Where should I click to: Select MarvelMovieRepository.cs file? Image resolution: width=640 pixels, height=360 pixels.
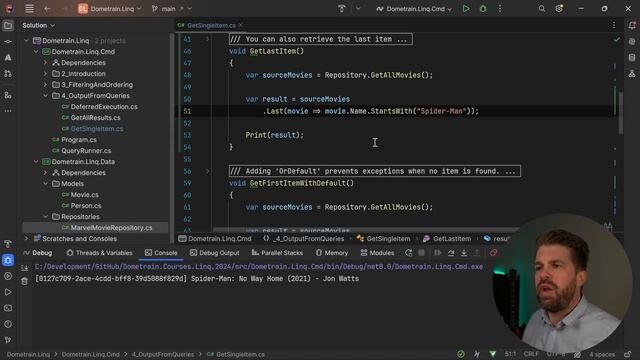pyautogui.click(x=111, y=228)
